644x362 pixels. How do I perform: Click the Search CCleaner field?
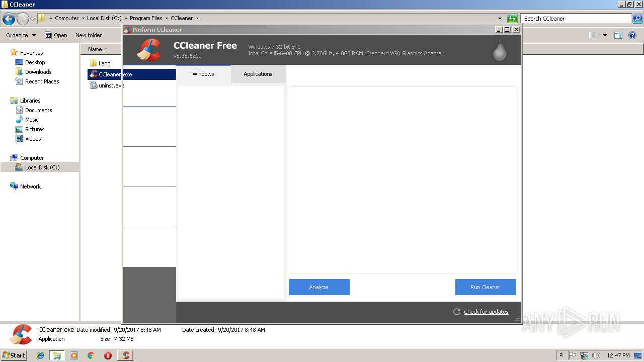[x=577, y=19]
